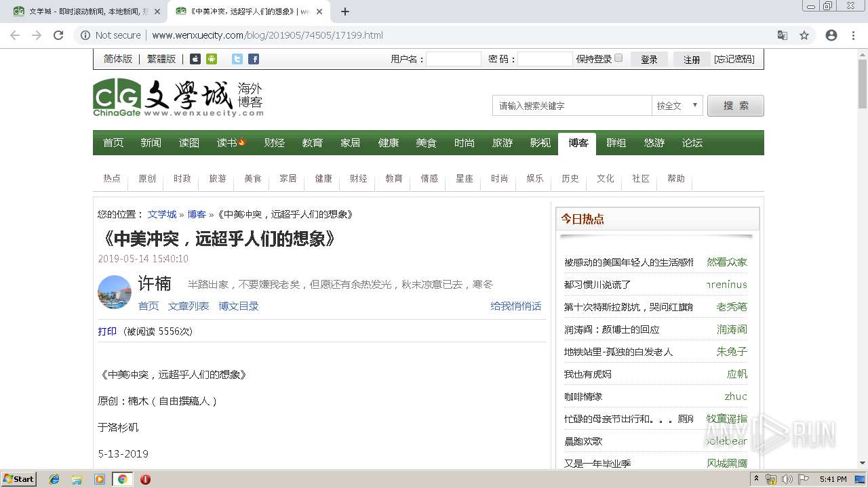
Task: Toggle 保持登录 stay logged in checkbox
Action: (618, 58)
